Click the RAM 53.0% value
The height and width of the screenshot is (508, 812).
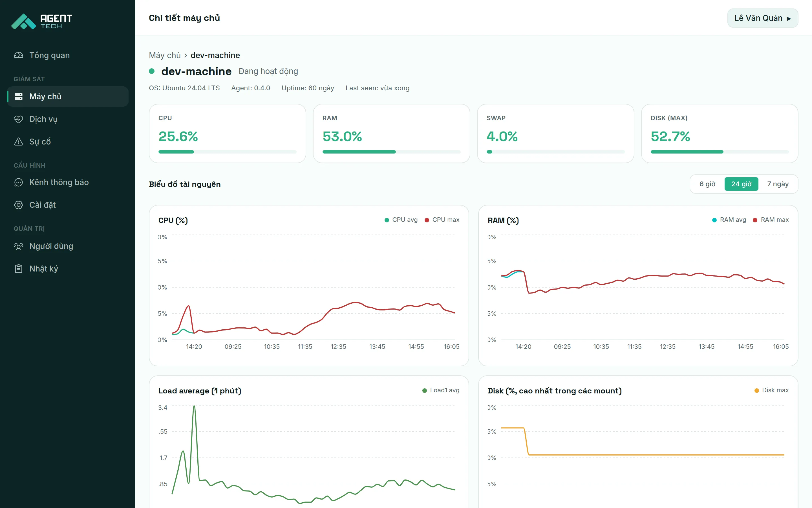click(x=342, y=136)
